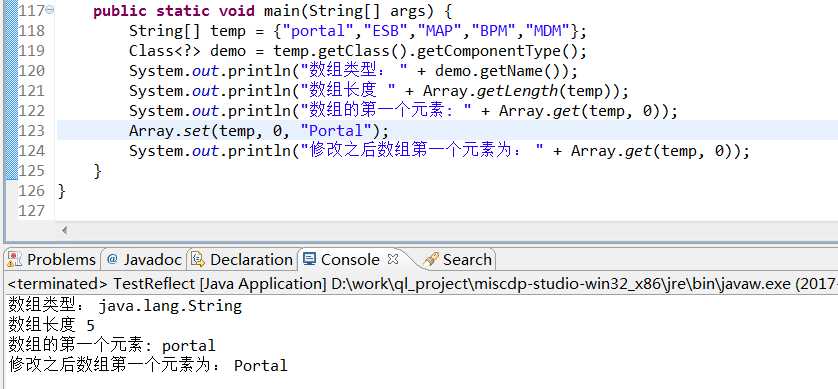The width and height of the screenshot is (838, 389).
Task: Click console output 数组长度 5
Action: [x=52, y=325]
